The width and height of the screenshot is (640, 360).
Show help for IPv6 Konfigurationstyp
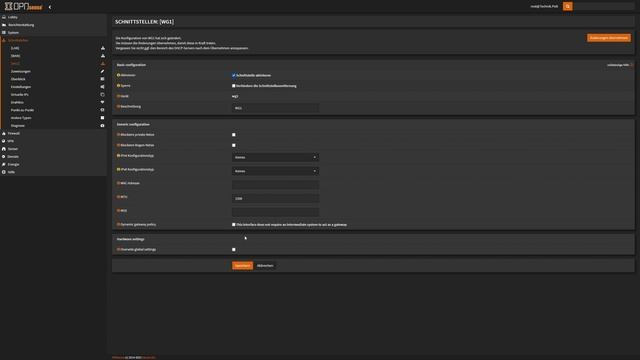(x=118, y=169)
